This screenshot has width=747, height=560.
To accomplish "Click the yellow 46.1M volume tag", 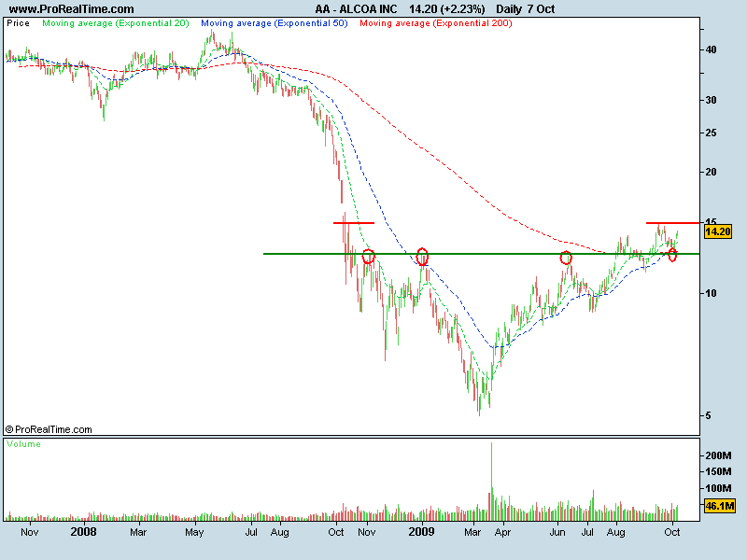I will click(719, 506).
